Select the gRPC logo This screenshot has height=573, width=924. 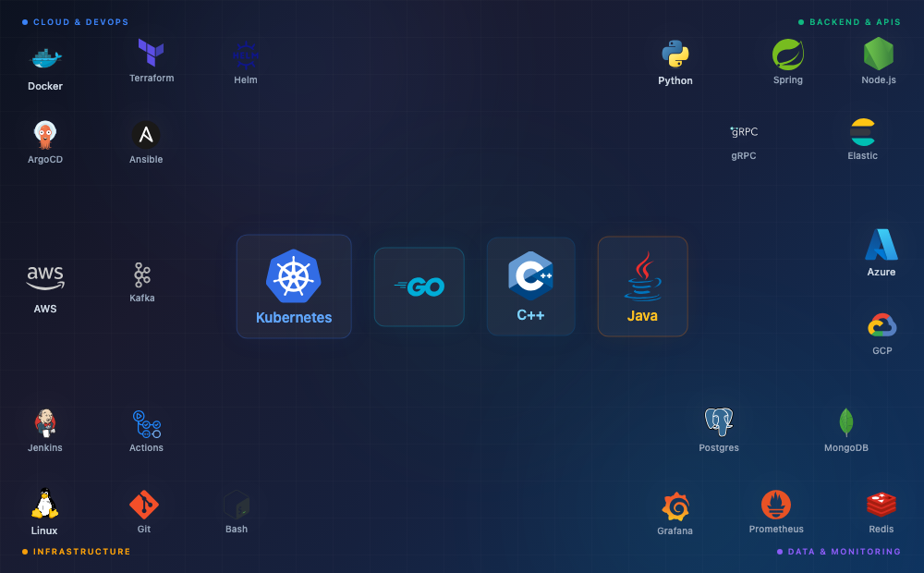744,131
